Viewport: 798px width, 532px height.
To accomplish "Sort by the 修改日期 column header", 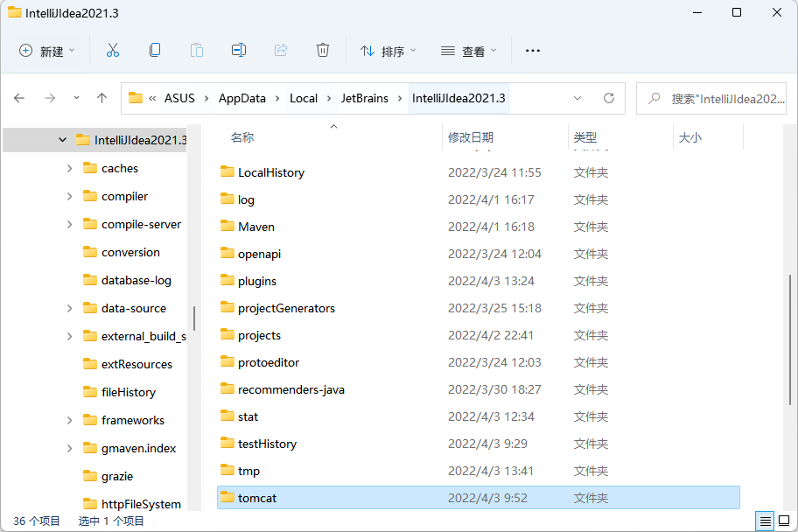I will [x=471, y=137].
